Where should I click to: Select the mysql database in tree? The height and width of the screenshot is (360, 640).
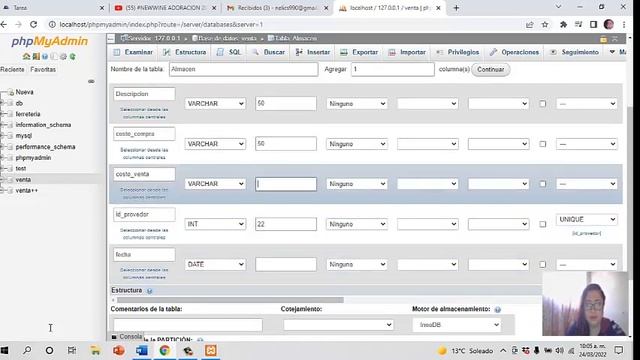24,136
